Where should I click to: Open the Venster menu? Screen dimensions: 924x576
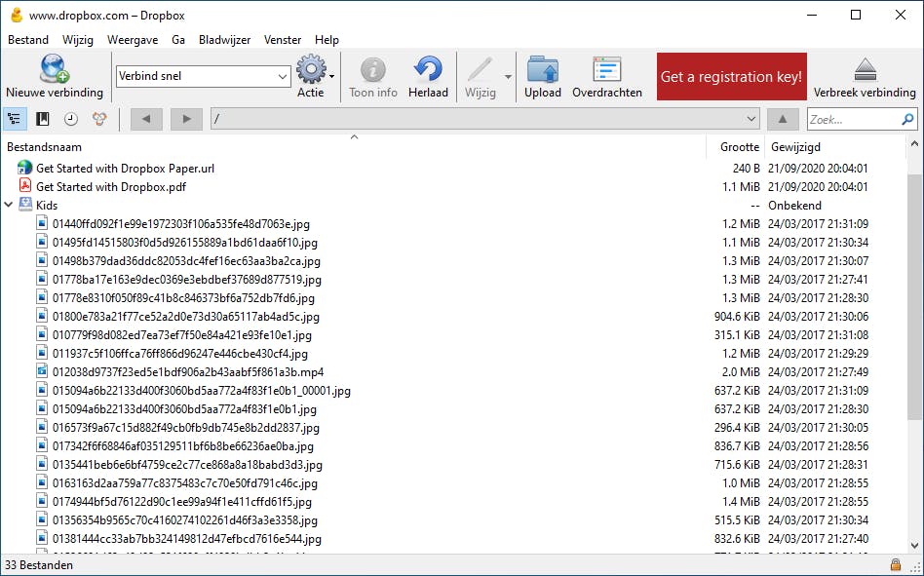283,39
